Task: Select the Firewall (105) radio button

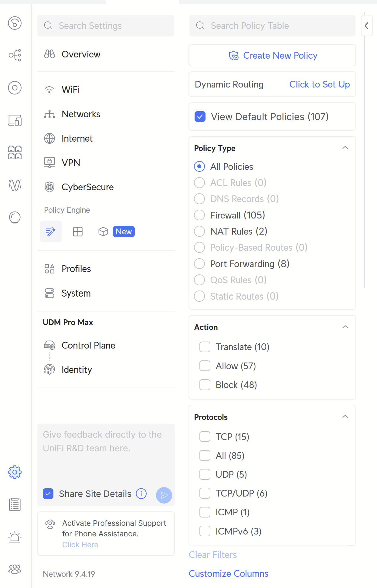Action: (x=199, y=215)
